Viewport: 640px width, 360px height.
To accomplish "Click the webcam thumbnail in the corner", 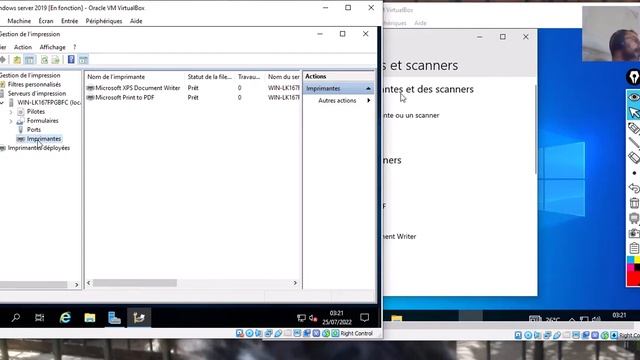I will tap(611, 33).
